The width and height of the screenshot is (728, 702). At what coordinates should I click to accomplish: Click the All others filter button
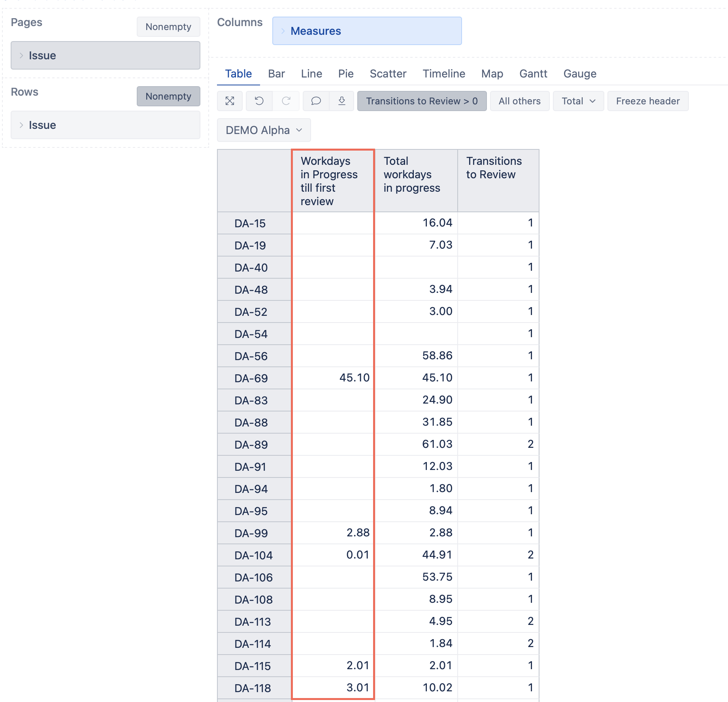519,101
